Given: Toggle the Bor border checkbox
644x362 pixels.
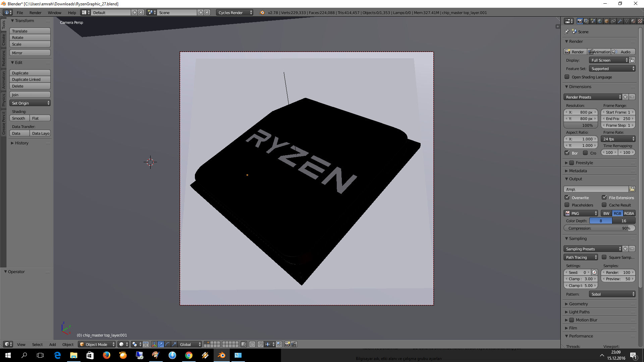Looking at the screenshot, I should tap(567, 153).
